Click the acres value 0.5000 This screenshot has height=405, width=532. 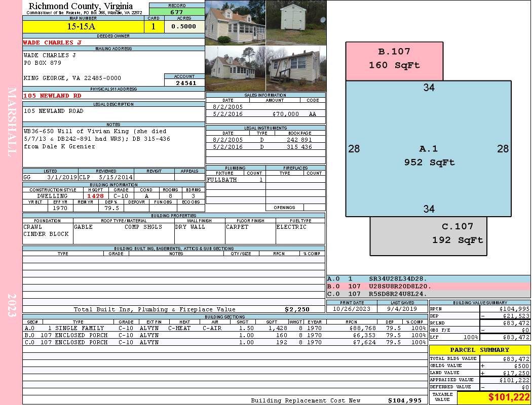184,26
